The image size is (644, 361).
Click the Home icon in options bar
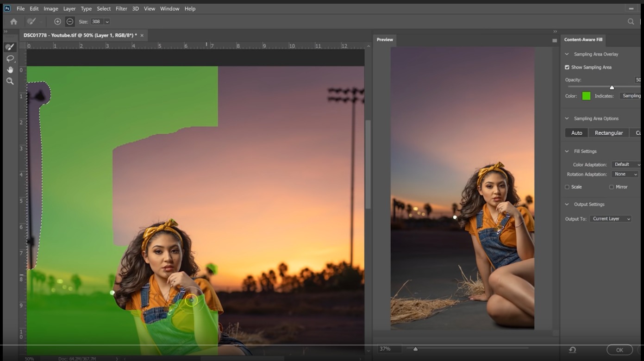(13, 22)
